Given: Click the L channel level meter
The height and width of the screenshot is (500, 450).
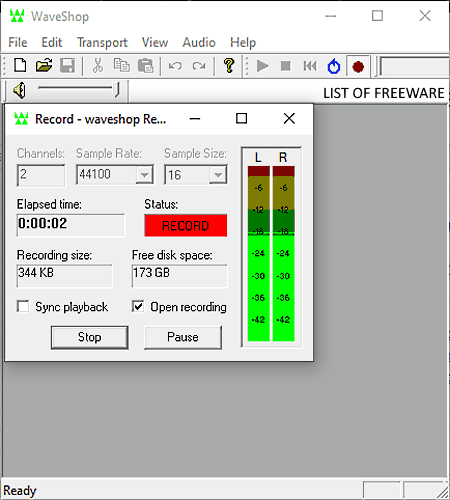Looking at the screenshot, I should pos(259,253).
